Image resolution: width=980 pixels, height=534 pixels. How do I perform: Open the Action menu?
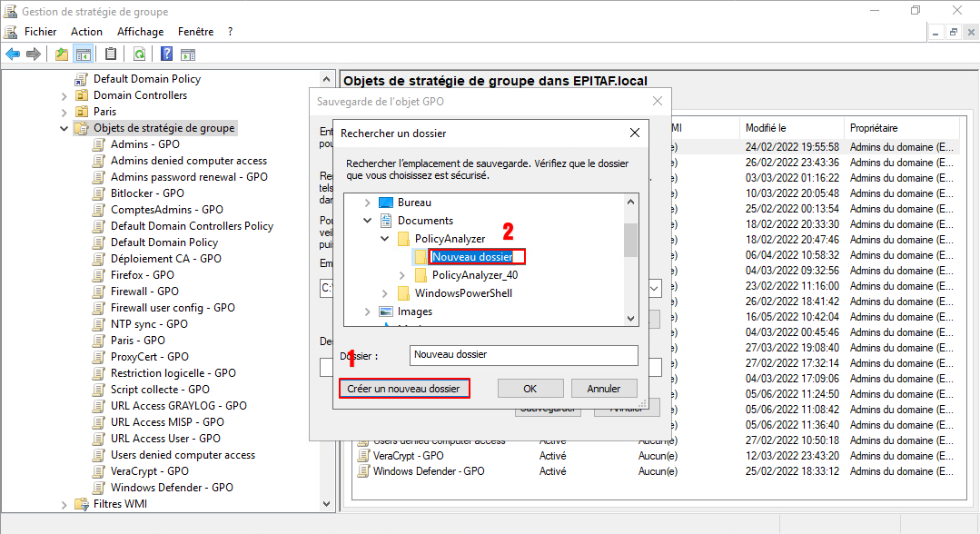[87, 31]
